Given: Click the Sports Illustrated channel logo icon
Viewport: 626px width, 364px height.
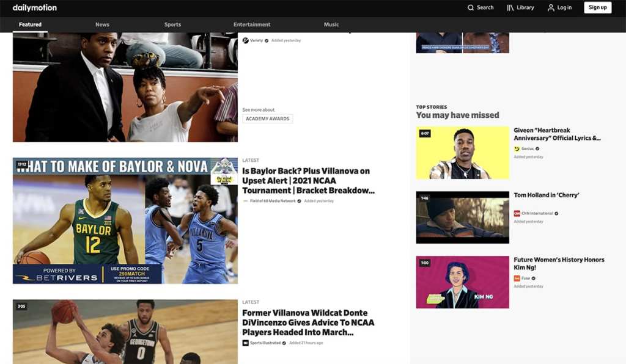Looking at the screenshot, I should point(246,343).
